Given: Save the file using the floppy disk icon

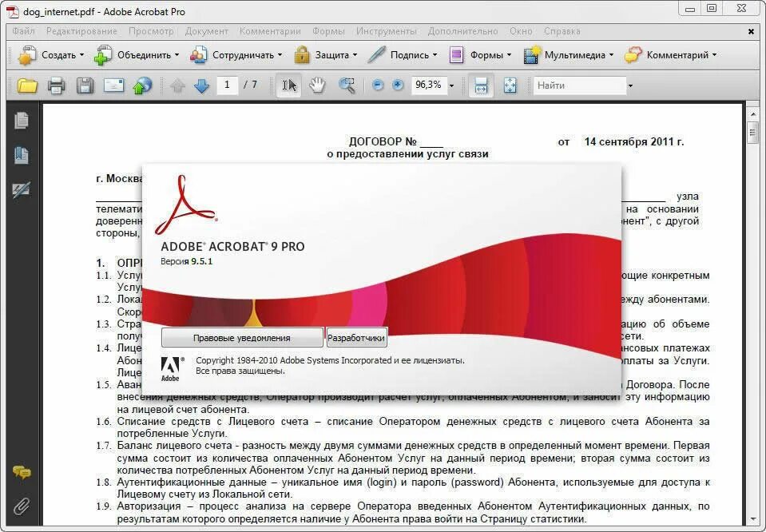Looking at the screenshot, I should point(85,85).
